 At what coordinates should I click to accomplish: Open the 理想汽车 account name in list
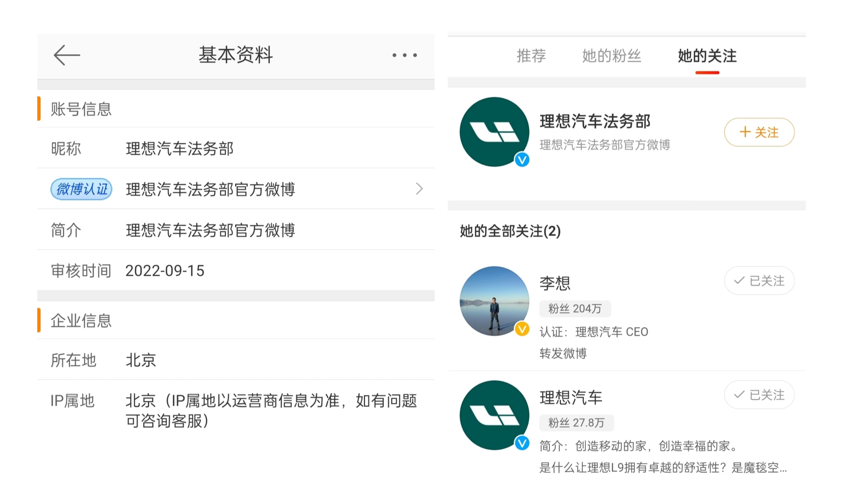click(571, 398)
